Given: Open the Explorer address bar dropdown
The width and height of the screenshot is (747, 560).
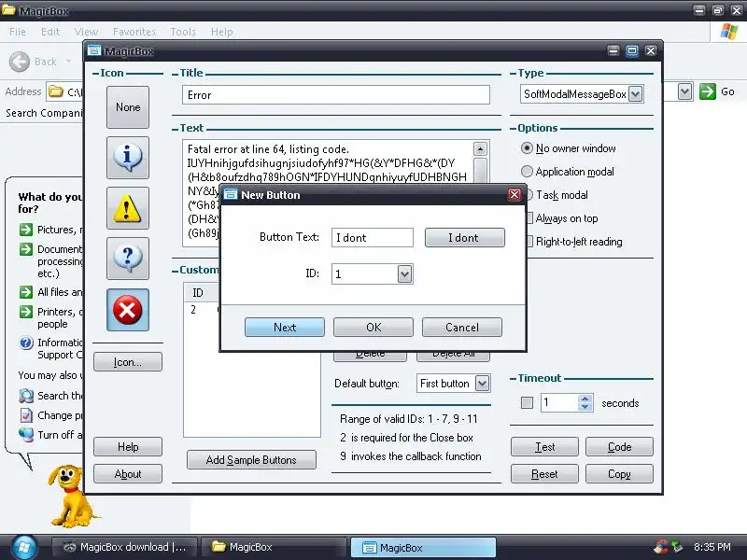Looking at the screenshot, I should [x=684, y=91].
